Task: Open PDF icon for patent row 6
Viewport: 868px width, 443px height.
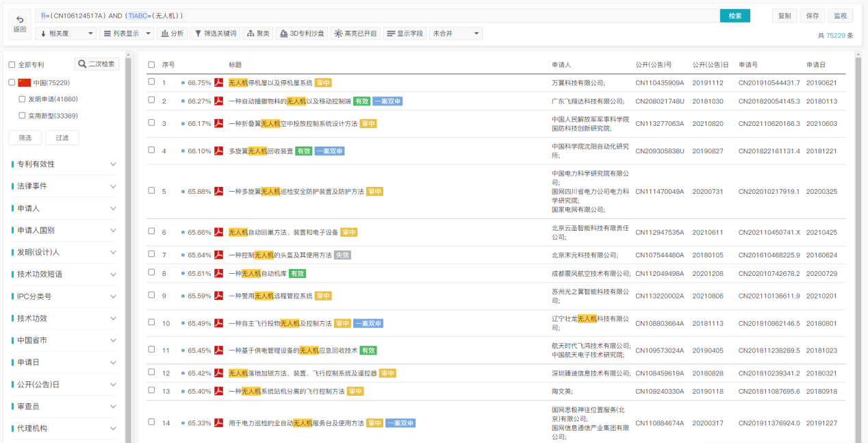Action: tap(219, 232)
